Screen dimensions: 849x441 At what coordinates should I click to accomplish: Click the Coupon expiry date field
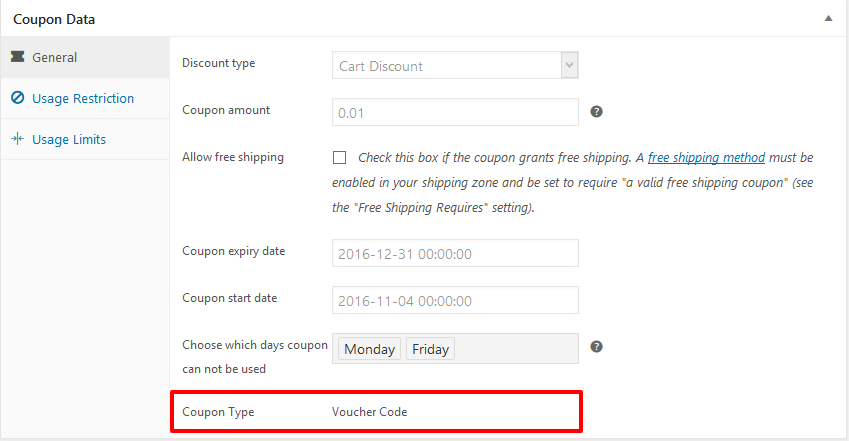[455, 253]
